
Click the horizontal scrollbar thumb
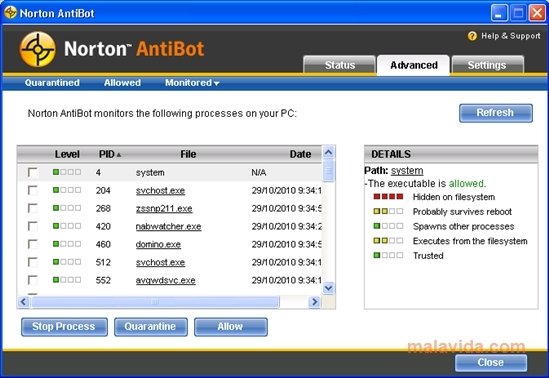tap(155, 302)
